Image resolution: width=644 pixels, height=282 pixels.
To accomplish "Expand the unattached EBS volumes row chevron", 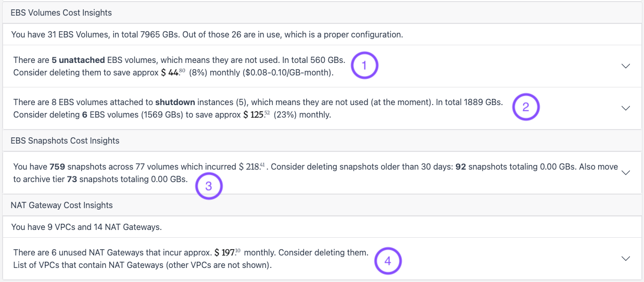I will [x=626, y=66].
